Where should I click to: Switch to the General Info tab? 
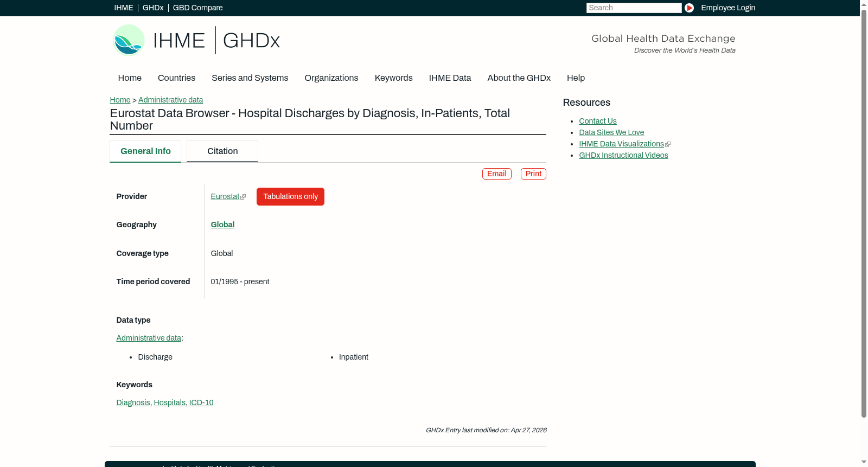pos(145,151)
